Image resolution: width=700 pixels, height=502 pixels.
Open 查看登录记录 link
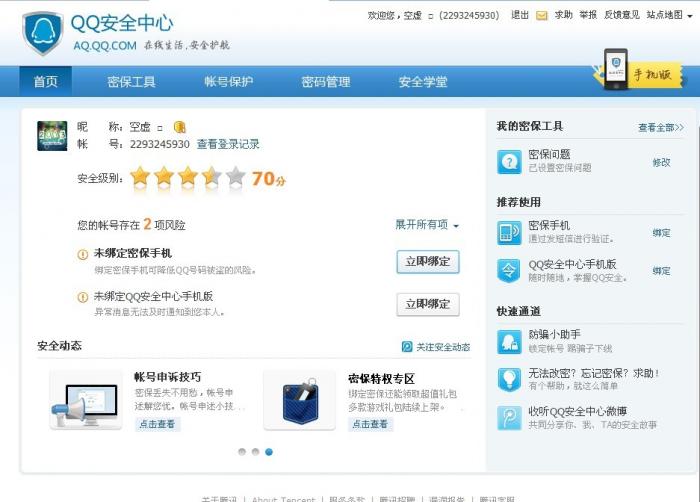click(228, 144)
